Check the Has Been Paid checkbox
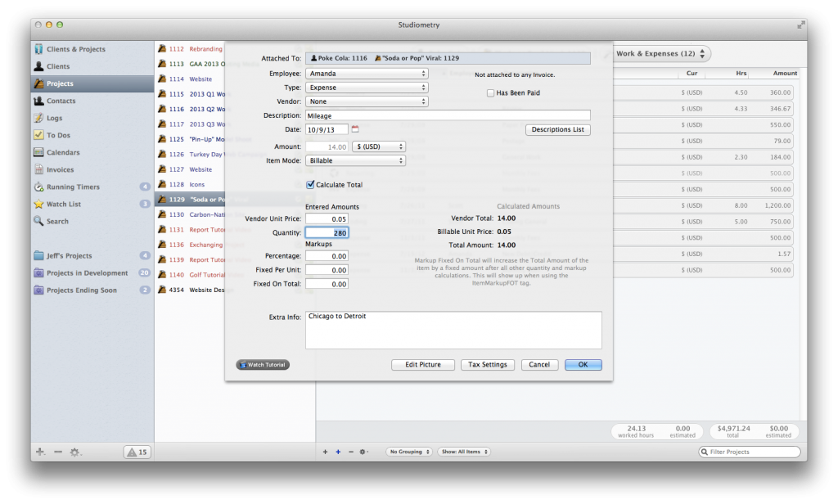This screenshot has width=838, height=504. [490, 93]
